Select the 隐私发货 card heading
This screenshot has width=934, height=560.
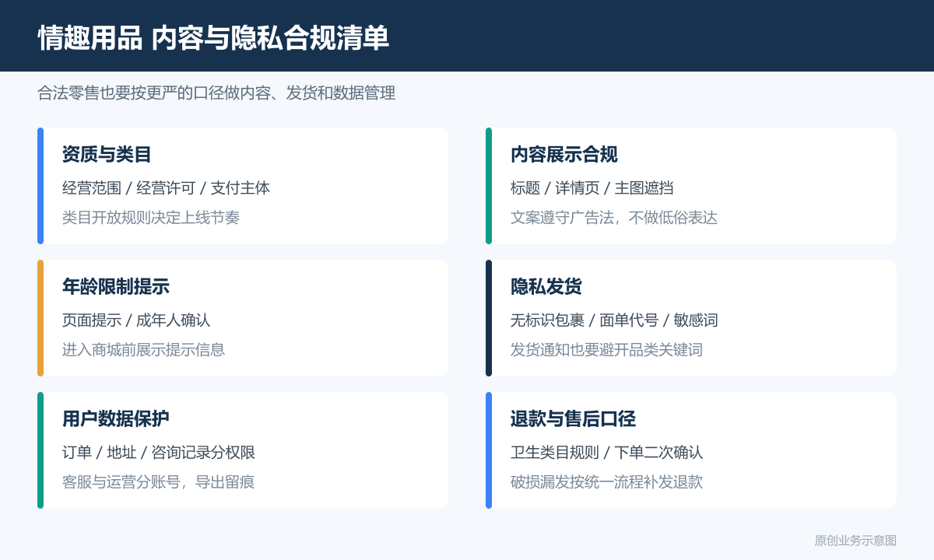(546, 286)
